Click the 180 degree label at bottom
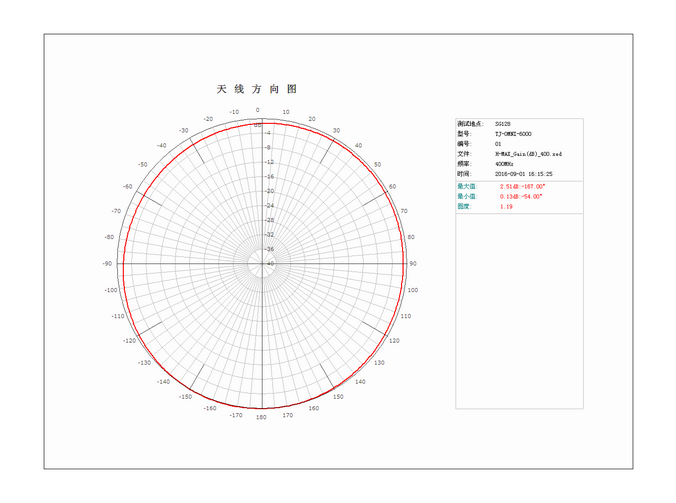The width and height of the screenshot is (676, 503). tap(260, 417)
